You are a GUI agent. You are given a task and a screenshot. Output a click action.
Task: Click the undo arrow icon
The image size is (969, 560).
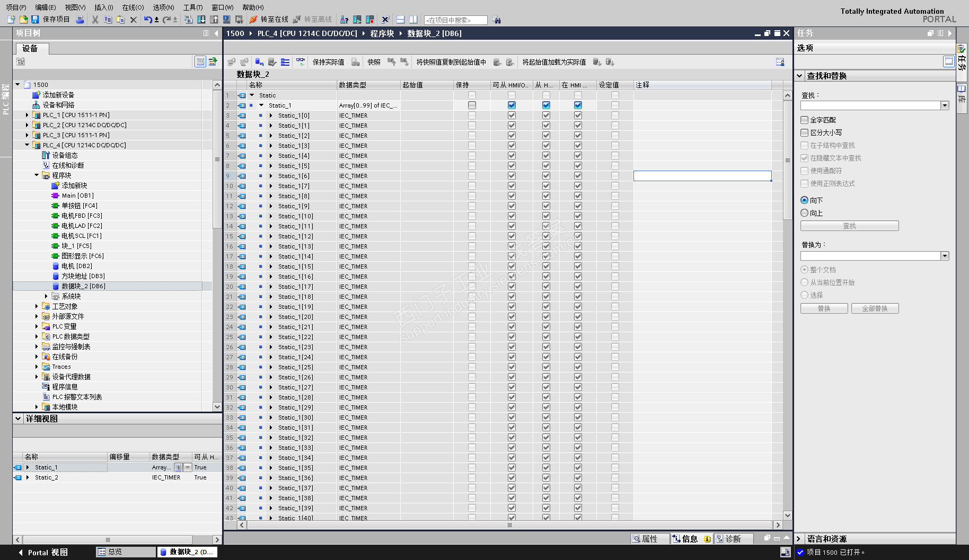click(x=148, y=20)
